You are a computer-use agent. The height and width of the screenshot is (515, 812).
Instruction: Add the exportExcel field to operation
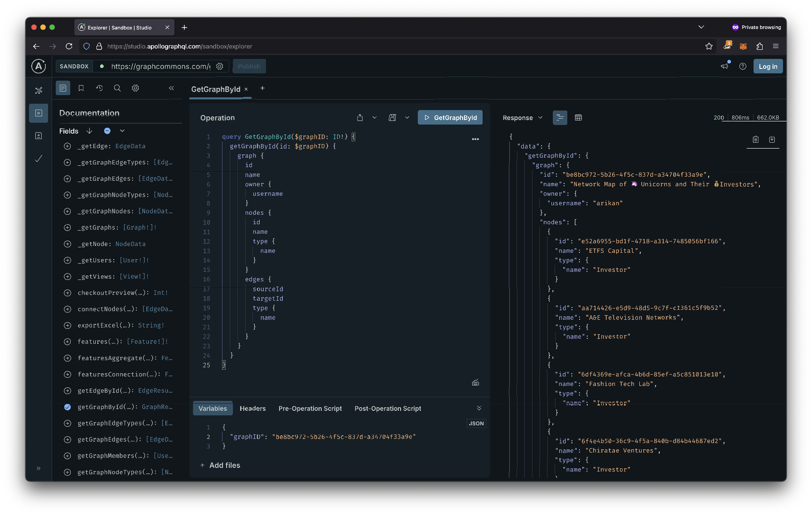click(x=68, y=326)
